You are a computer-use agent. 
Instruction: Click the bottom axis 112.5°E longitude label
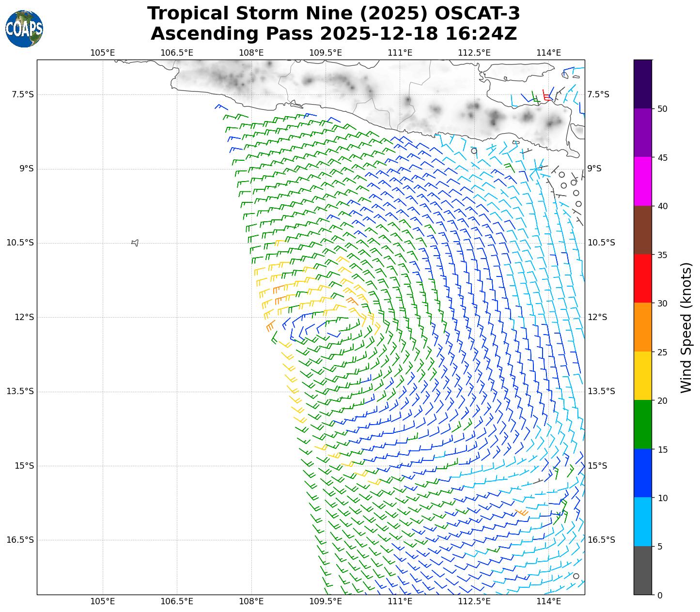click(x=474, y=601)
